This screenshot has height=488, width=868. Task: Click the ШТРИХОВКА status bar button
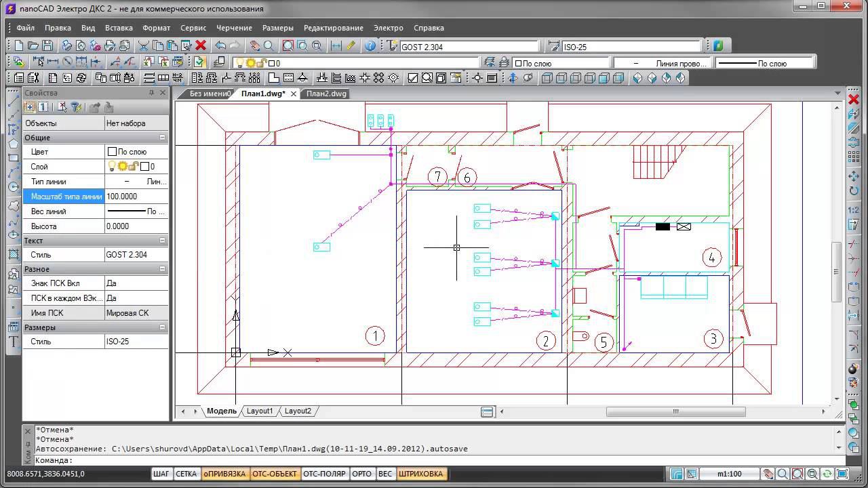coord(420,474)
